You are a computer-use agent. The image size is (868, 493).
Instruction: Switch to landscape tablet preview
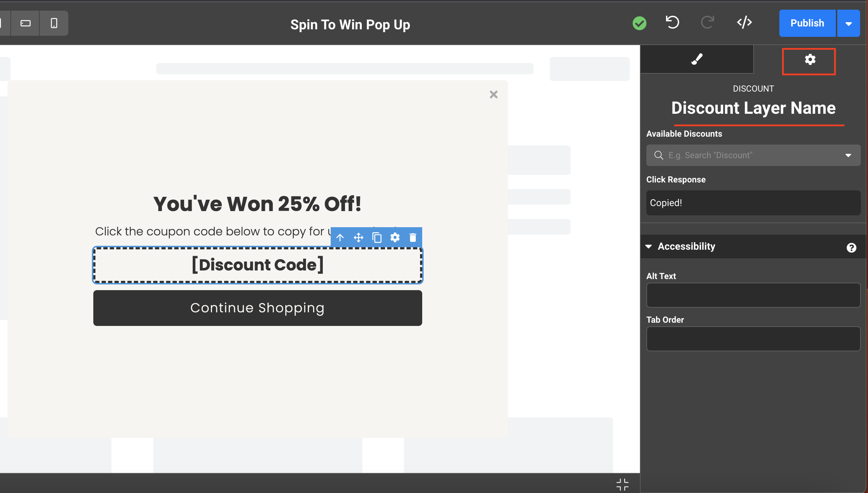coord(25,24)
